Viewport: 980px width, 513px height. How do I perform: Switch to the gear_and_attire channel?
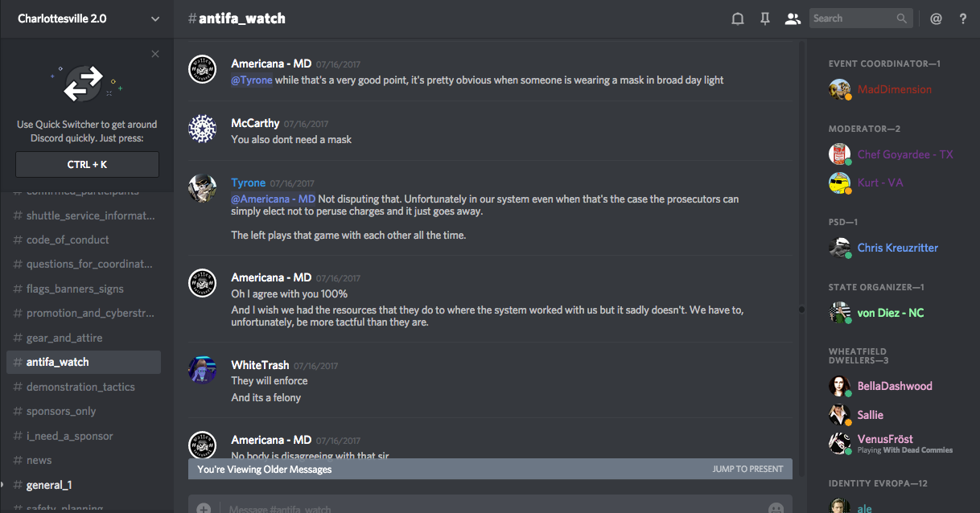[64, 338]
